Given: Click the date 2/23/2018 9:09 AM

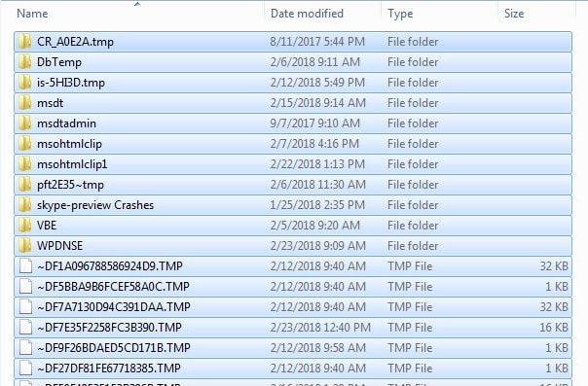Looking at the screenshot, I should click(318, 246).
